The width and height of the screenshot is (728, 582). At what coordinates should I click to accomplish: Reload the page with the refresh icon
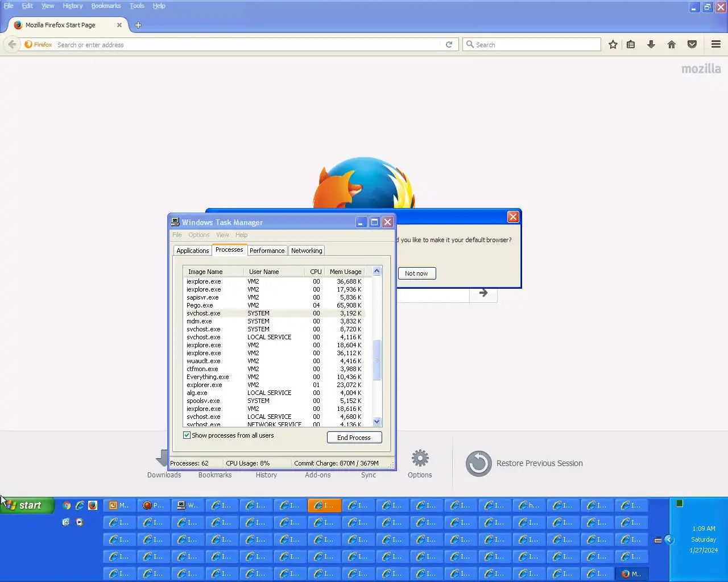tap(449, 44)
